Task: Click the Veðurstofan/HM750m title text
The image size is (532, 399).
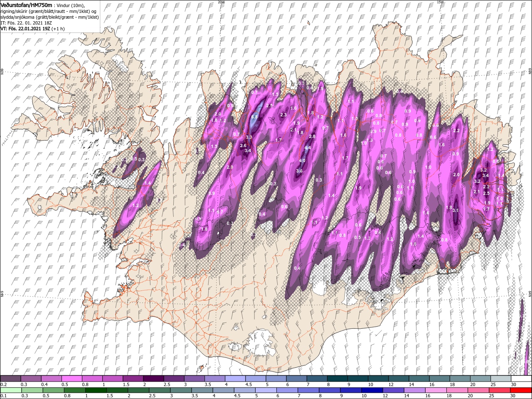Action: [x=26, y=5]
